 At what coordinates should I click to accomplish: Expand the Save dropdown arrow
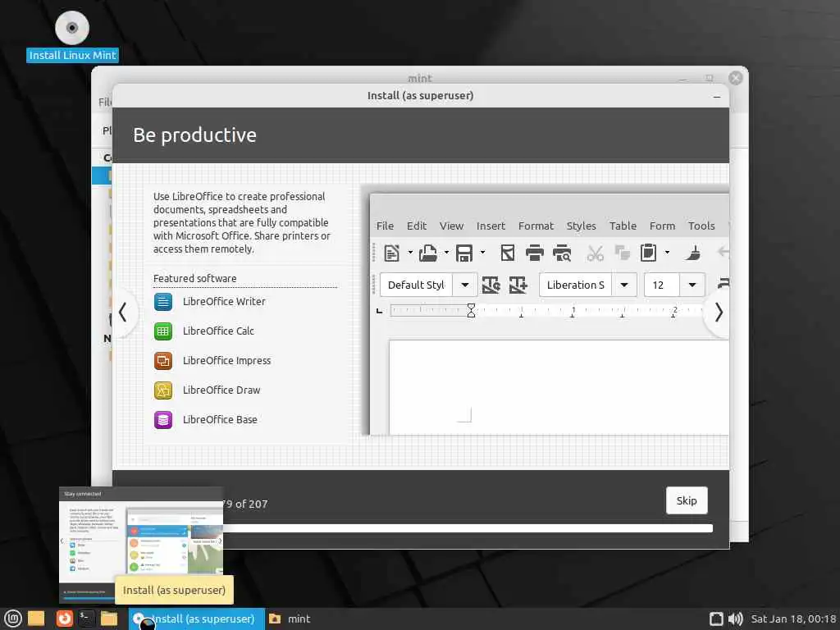482,253
